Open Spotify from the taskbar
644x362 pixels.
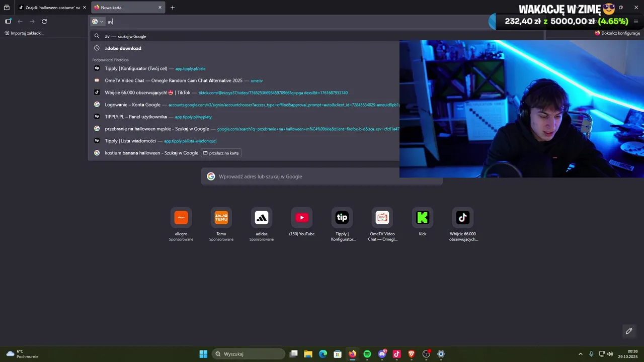pyautogui.click(x=367, y=354)
